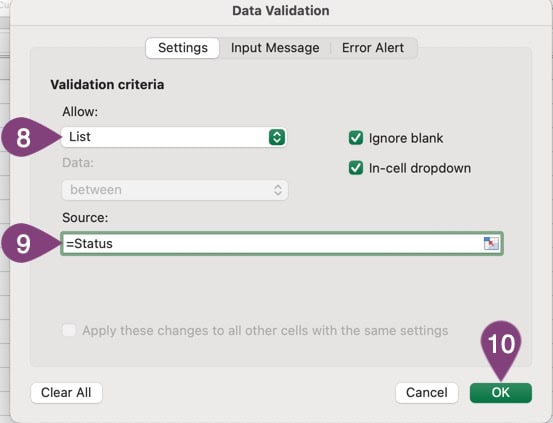Viewport: 553px width, 423px height.
Task: Click the Clear All button
Action: pos(66,393)
